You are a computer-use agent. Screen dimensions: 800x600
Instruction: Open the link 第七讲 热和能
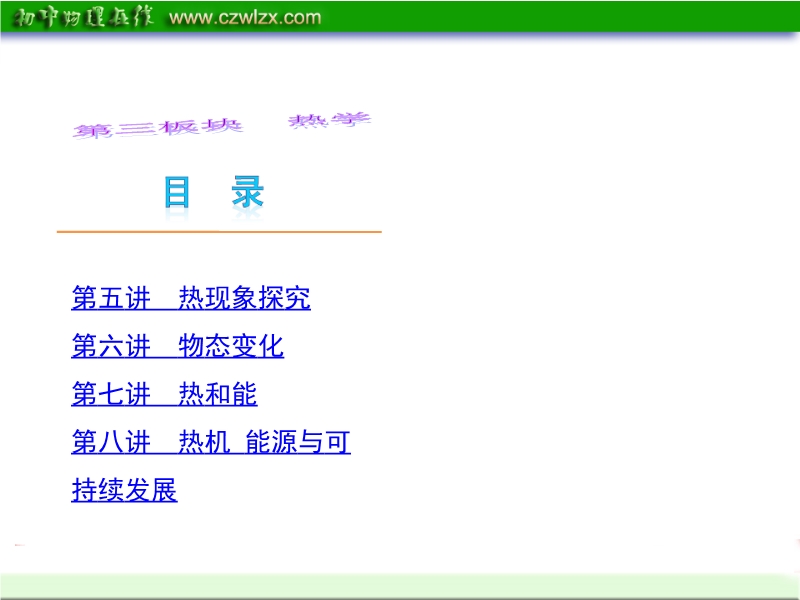coord(164,394)
